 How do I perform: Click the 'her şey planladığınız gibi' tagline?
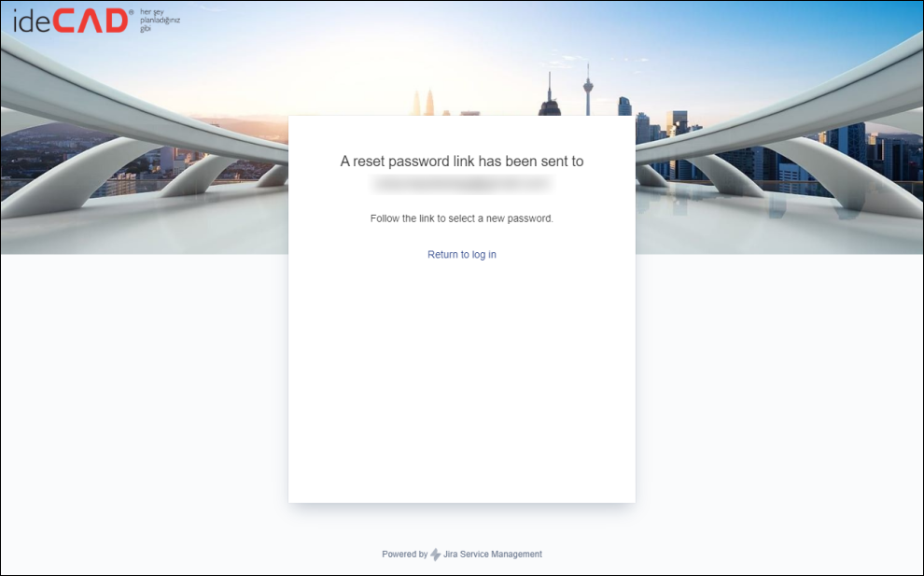[x=160, y=20]
